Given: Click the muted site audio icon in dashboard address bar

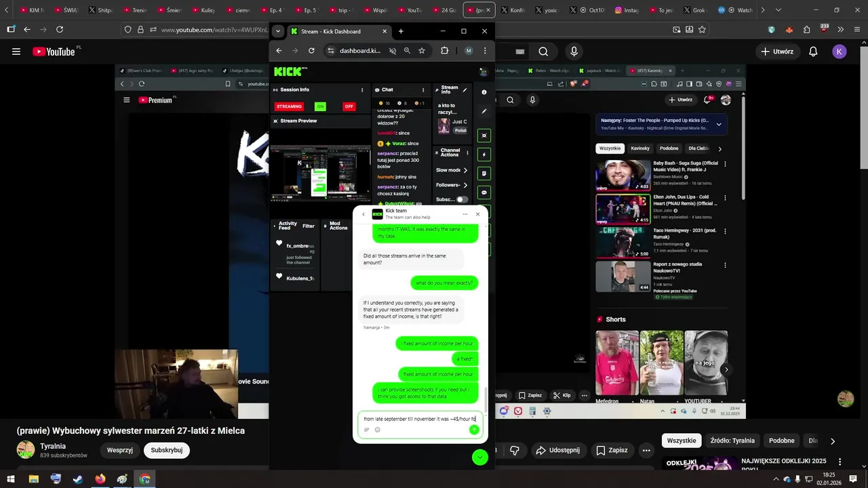Looking at the screenshot, I should click(x=393, y=51).
